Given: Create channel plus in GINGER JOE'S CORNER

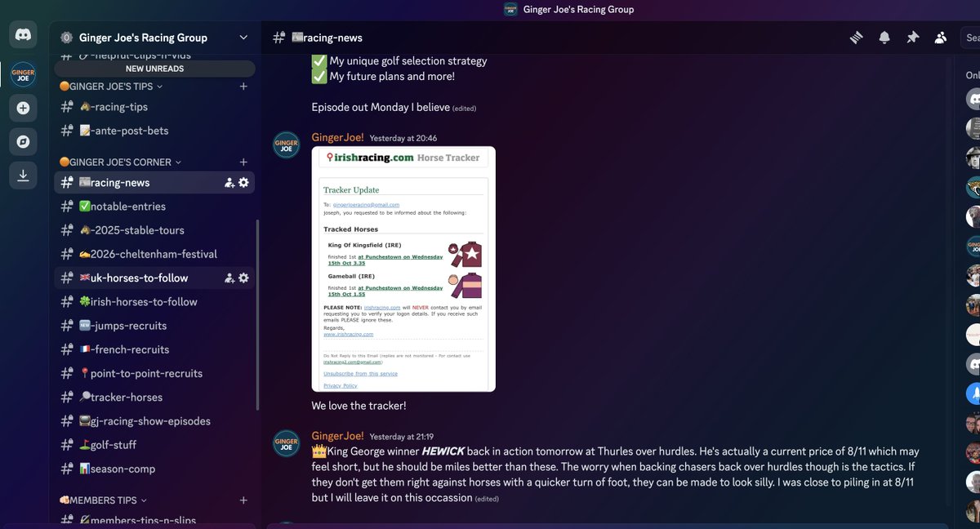Looking at the screenshot, I should (243, 162).
